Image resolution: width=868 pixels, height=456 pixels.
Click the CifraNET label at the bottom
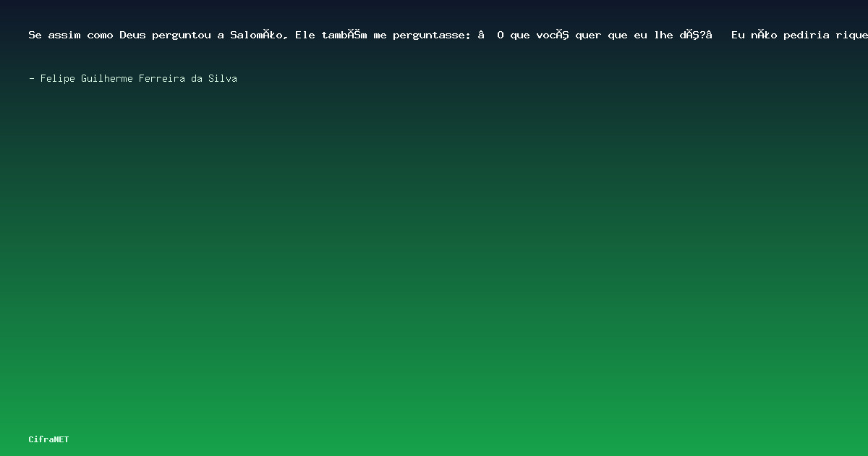coord(49,439)
